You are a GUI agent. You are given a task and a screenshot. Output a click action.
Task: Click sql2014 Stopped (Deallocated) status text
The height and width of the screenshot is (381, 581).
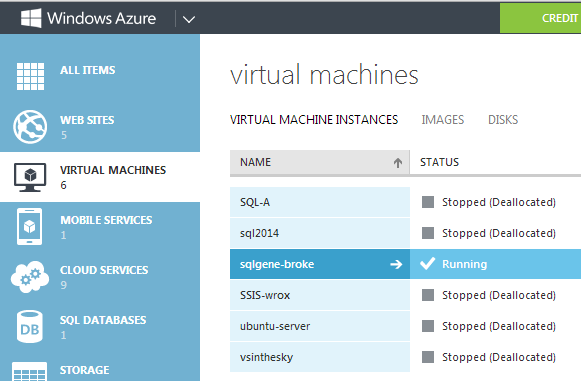tap(499, 233)
